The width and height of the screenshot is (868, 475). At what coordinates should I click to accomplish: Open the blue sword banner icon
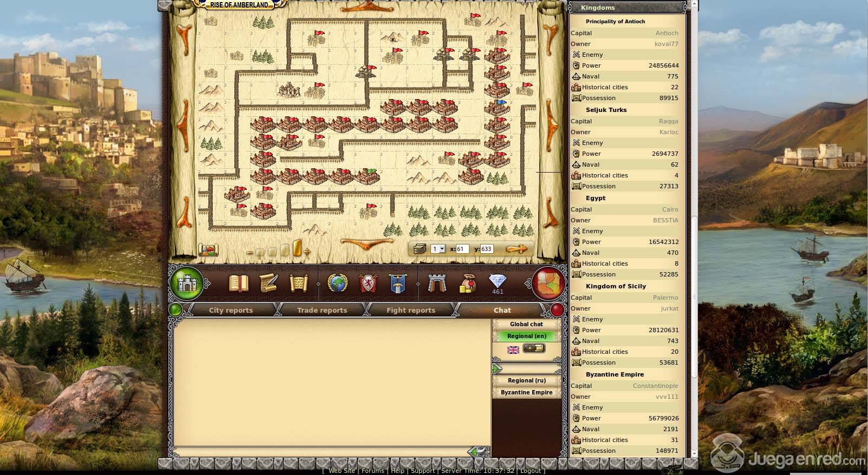(398, 283)
